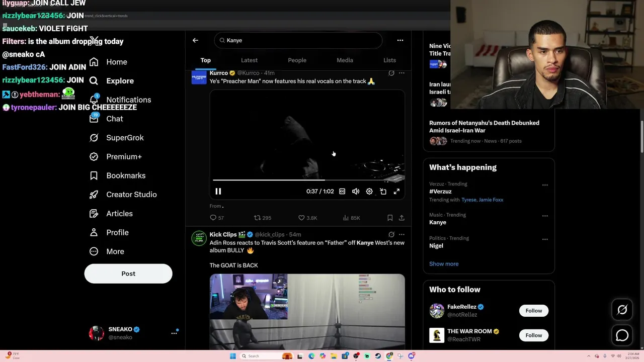Like Kurrco post showing 3.8K
Image resolution: width=644 pixels, height=362 pixels.
pyautogui.click(x=307, y=218)
